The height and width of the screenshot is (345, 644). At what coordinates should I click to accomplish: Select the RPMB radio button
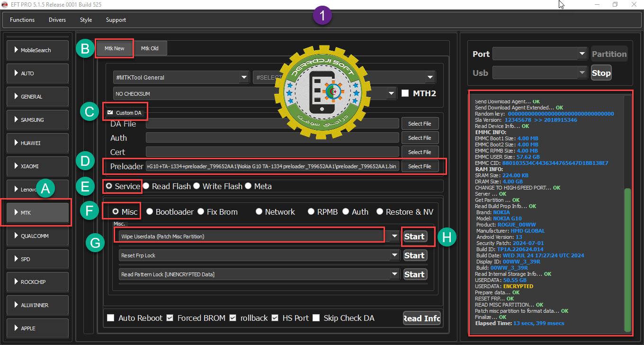[311, 212]
